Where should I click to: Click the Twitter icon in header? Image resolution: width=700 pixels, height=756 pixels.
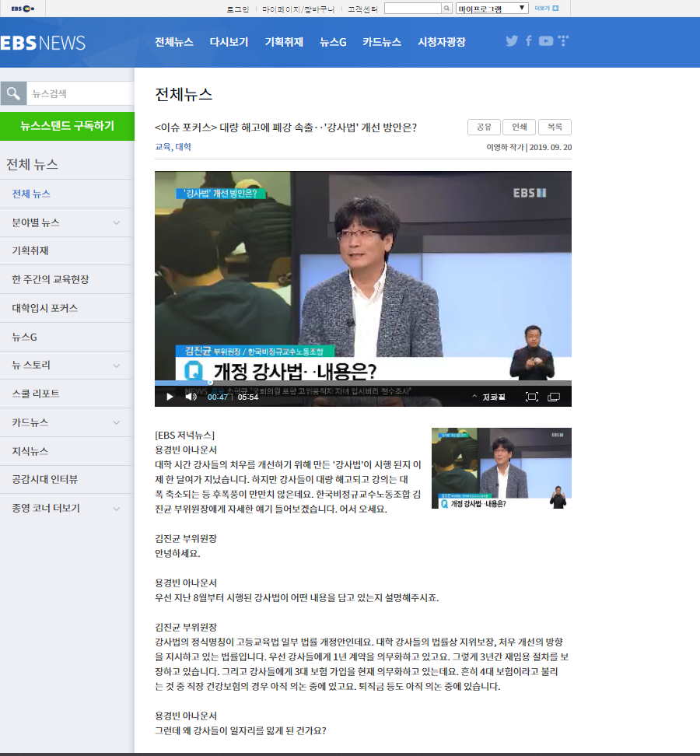[512, 41]
